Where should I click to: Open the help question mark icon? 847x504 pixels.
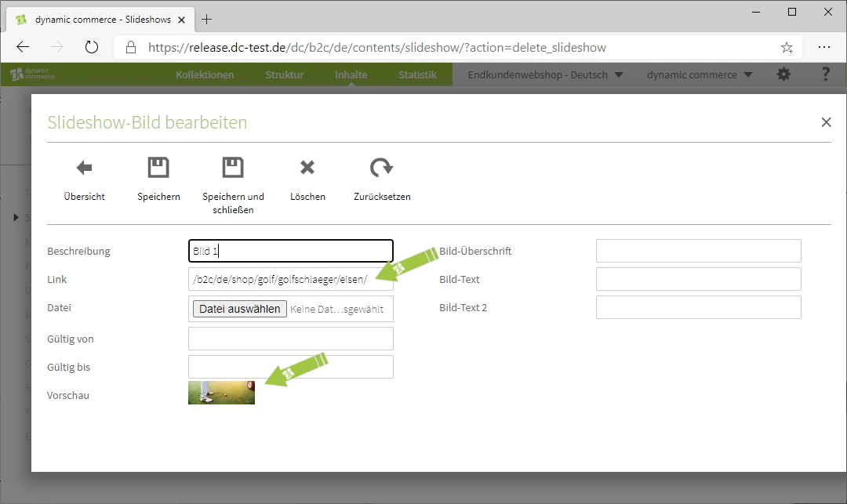coord(825,74)
